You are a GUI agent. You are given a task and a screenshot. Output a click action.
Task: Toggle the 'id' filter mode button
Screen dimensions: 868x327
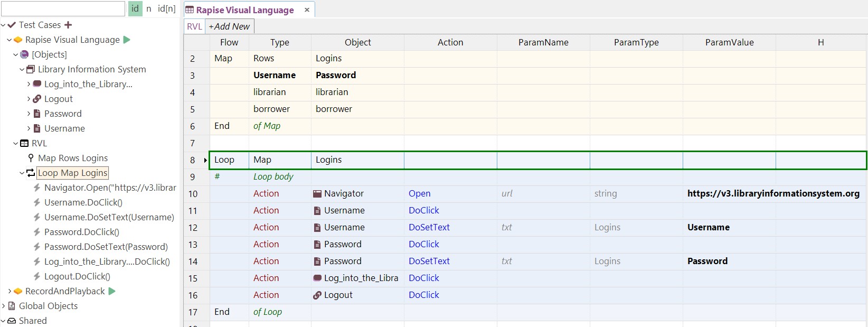click(x=135, y=8)
